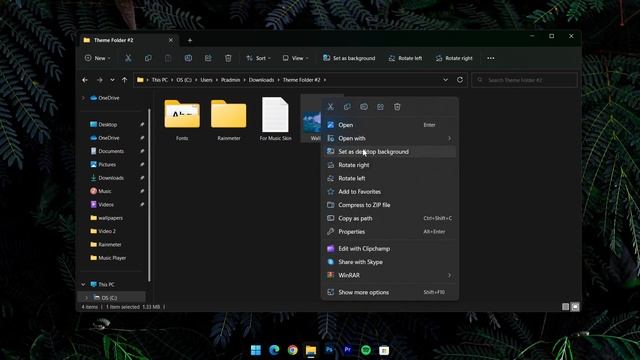Screen dimensions: 640x360
Task: Select the For Music Skin file
Action: [x=276, y=119]
